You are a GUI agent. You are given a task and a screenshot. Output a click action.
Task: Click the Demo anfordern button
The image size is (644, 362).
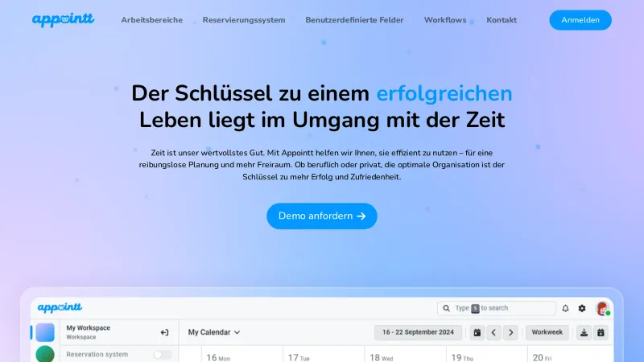322,216
